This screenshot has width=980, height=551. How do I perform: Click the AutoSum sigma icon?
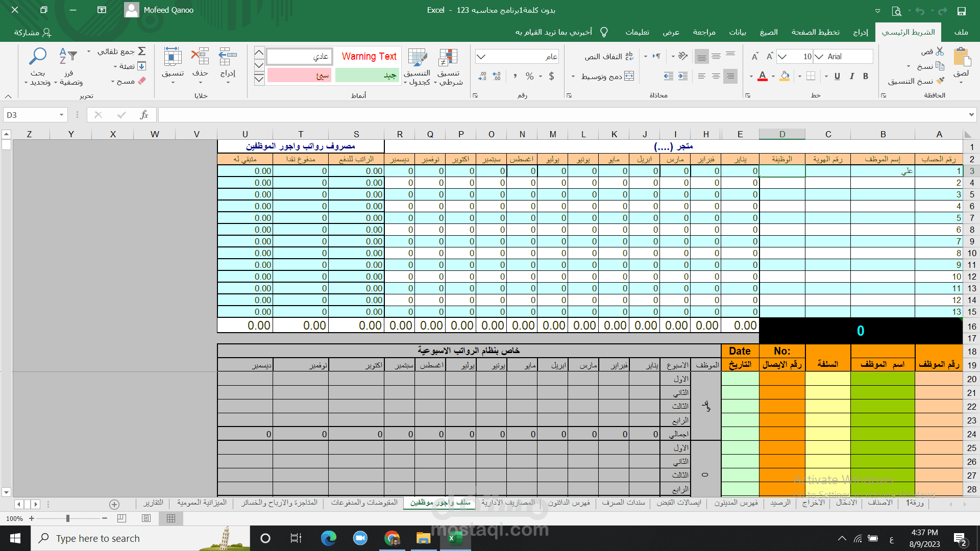click(x=142, y=52)
